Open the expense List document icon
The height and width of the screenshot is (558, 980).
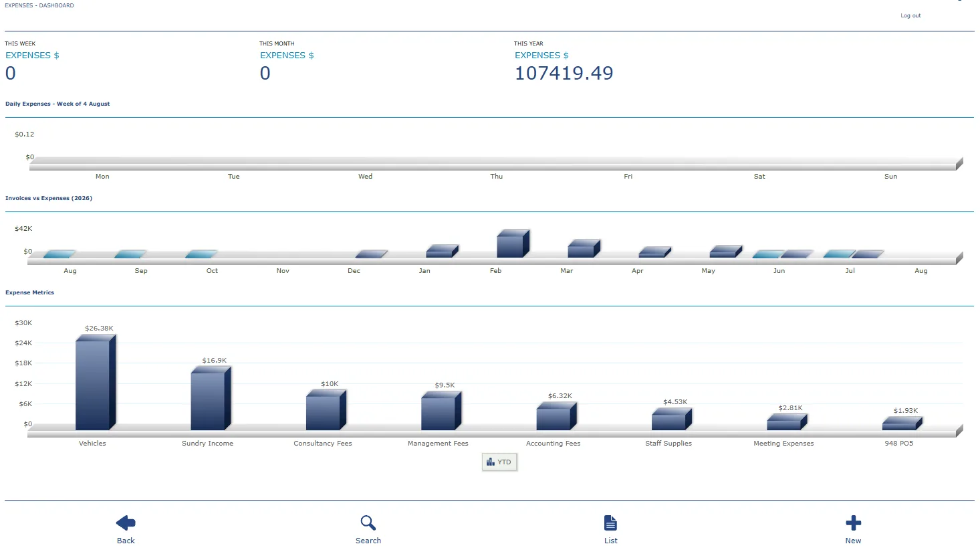coord(610,523)
